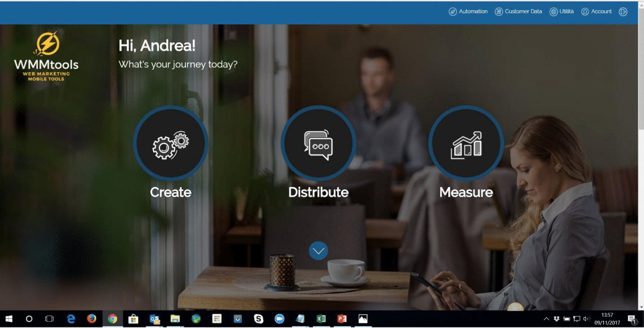
Task: Open Excel from the taskbar
Action: click(x=321, y=319)
